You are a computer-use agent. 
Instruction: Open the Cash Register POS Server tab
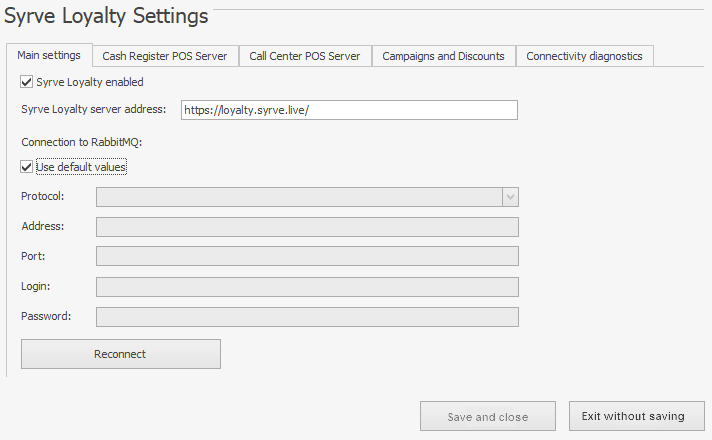point(165,56)
